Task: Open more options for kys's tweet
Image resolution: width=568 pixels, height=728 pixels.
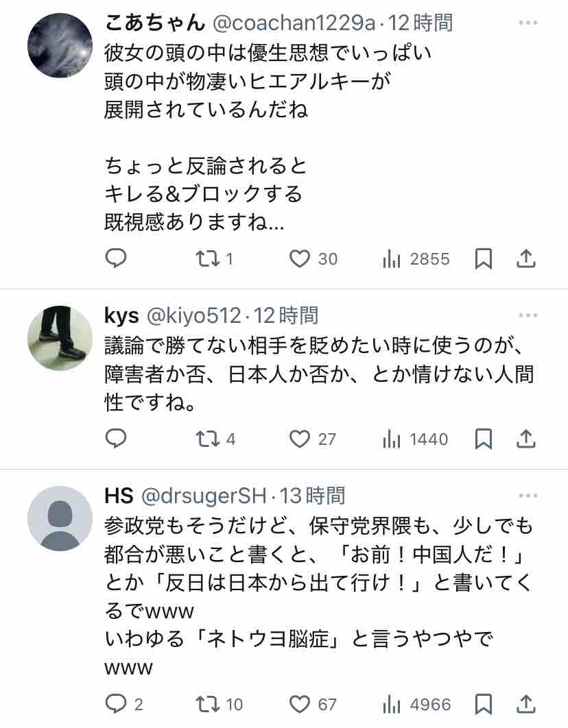Action: pyautogui.click(x=528, y=315)
